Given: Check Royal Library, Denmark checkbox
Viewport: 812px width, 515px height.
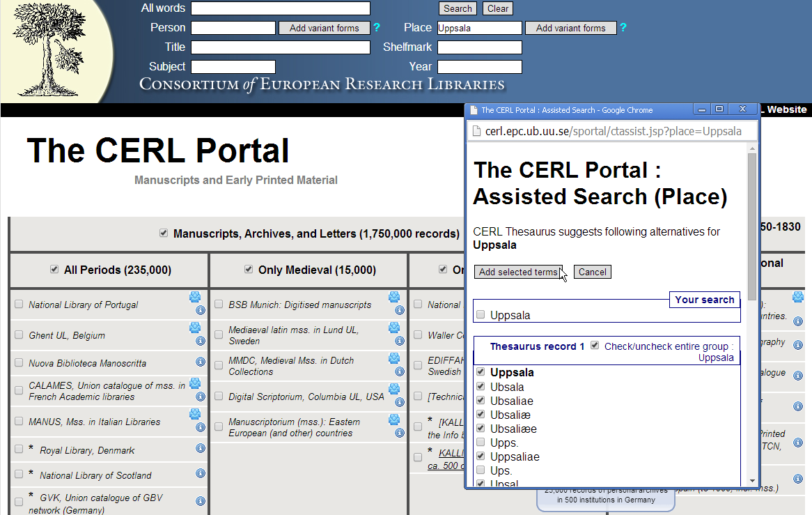Looking at the screenshot, I should point(19,449).
